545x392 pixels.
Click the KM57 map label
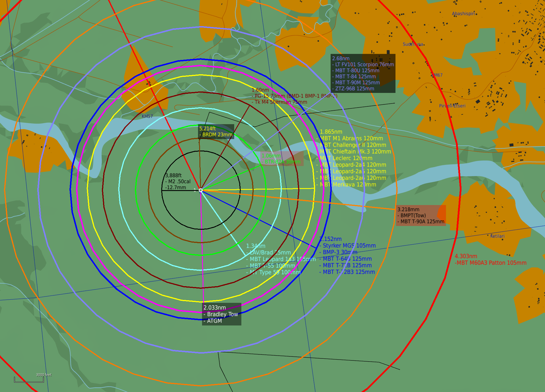point(147,116)
